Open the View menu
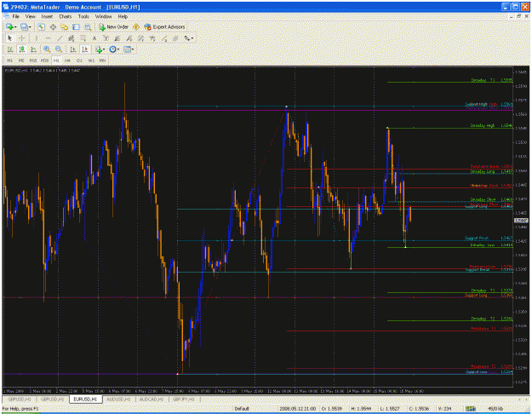The height and width of the screenshot is (414, 532). click(x=30, y=16)
